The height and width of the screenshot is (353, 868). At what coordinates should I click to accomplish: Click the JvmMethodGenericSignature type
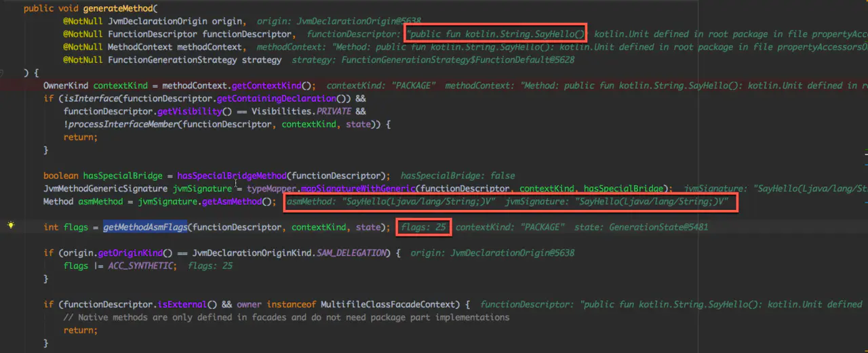pyautogui.click(x=105, y=188)
